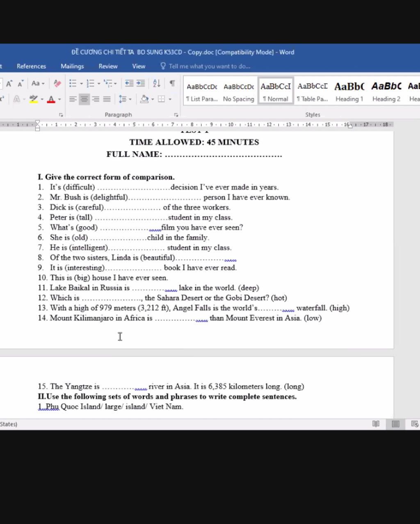Apply the No Spacing style
Viewport: 420px width, 524px height.
[x=238, y=91]
